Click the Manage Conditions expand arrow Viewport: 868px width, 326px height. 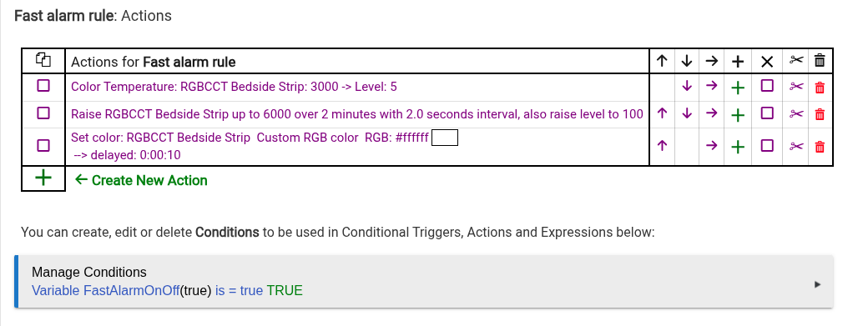tap(818, 284)
